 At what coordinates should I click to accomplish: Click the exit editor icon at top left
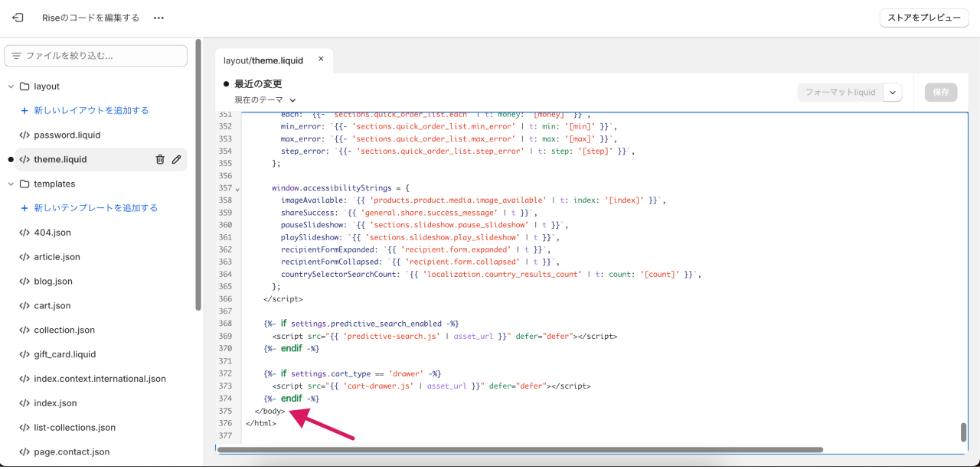pyautogui.click(x=18, y=18)
